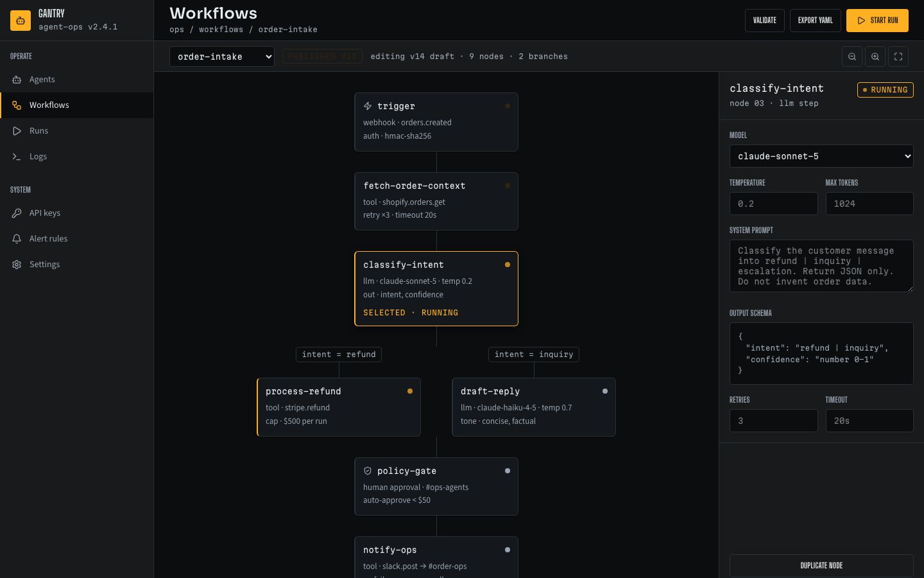Click the Alert rules bell icon
This screenshot has height=578, width=924.
pyautogui.click(x=17, y=239)
